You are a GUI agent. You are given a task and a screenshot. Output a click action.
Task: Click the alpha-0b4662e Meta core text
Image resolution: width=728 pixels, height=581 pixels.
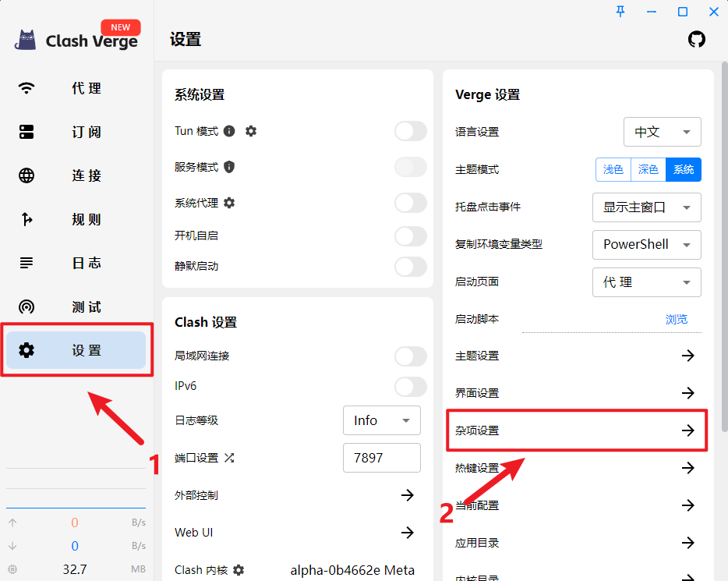(352, 570)
